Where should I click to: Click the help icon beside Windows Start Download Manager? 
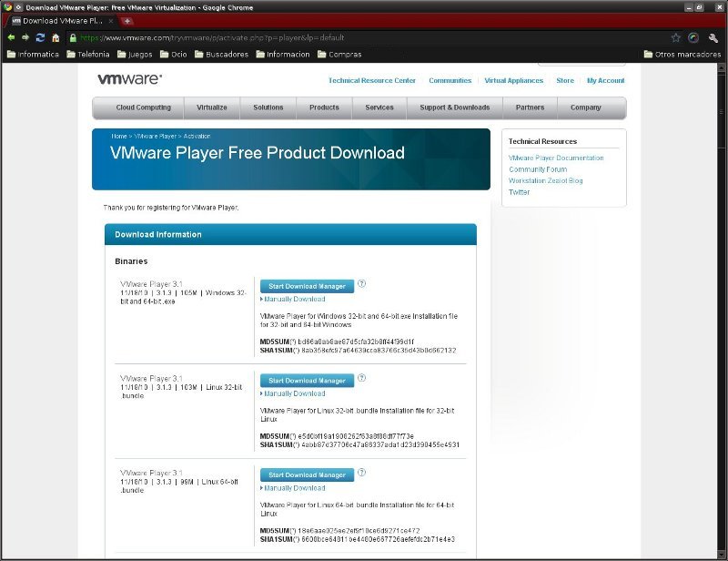(361, 283)
